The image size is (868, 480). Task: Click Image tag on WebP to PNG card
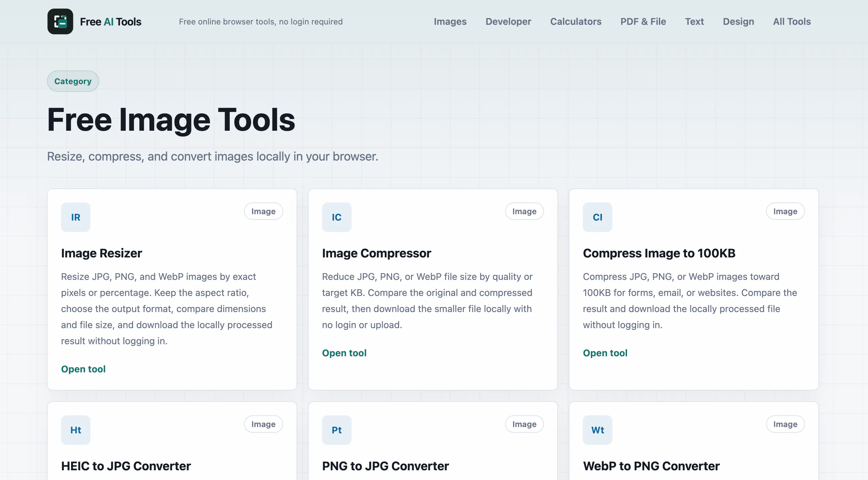tap(785, 424)
